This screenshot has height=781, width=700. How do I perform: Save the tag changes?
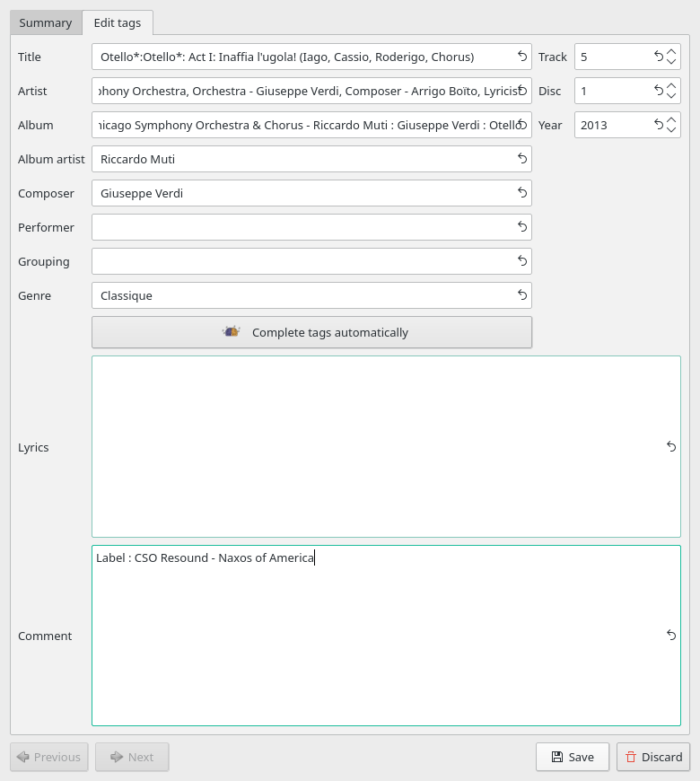pyautogui.click(x=572, y=757)
